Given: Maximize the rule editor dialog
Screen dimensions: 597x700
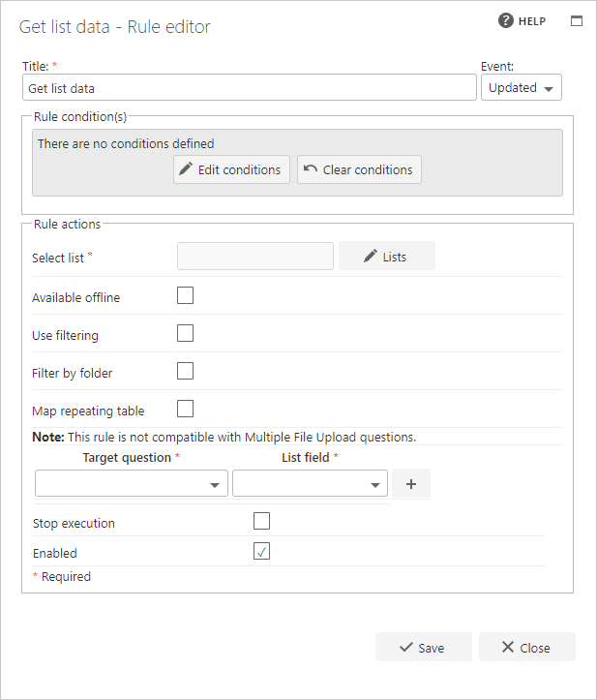Looking at the screenshot, I should pyautogui.click(x=577, y=21).
